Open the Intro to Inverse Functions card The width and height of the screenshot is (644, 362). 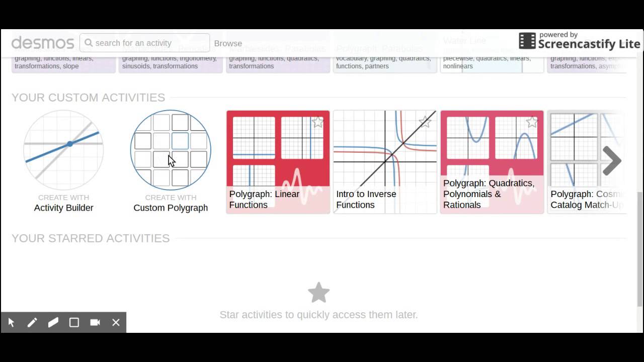[x=385, y=162]
